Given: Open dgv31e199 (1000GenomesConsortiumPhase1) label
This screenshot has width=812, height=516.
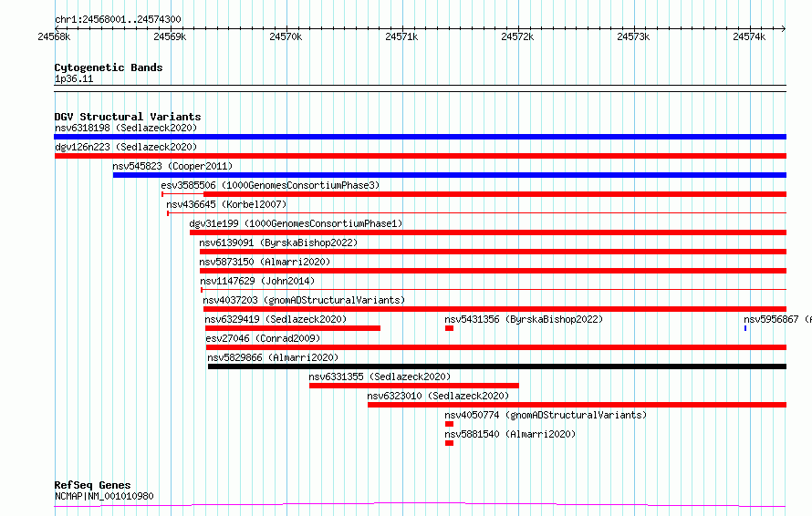Looking at the screenshot, I should [x=296, y=223].
